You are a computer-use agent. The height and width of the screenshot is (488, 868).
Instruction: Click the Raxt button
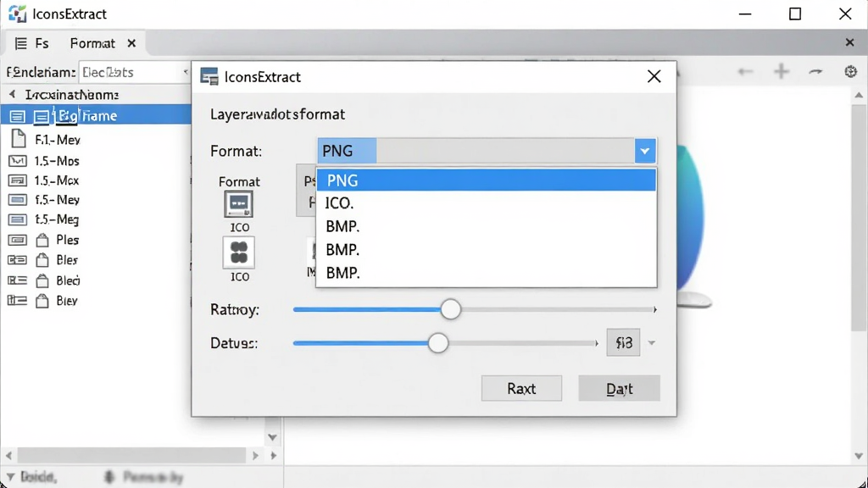pyautogui.click(x=521, y=388)
